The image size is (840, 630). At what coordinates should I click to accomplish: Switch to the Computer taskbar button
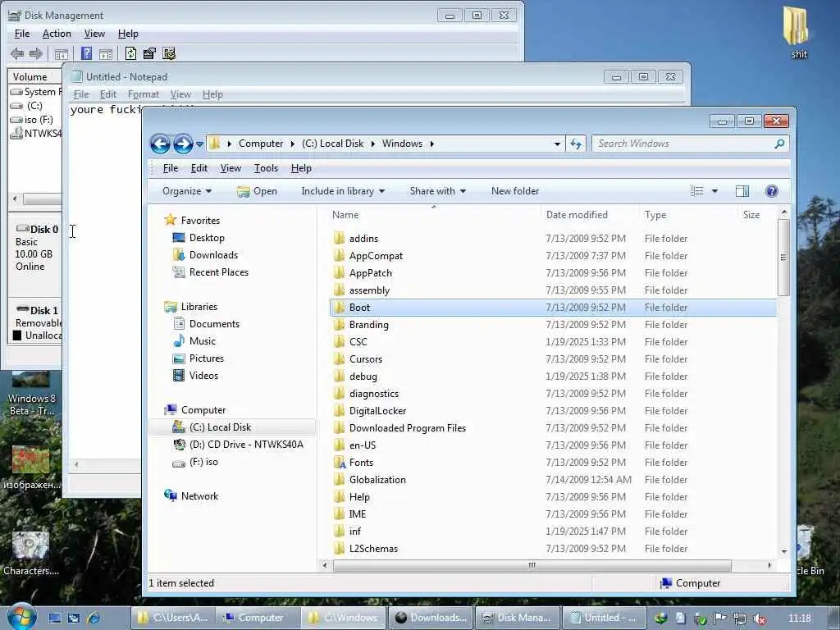(x=257, y=618)
